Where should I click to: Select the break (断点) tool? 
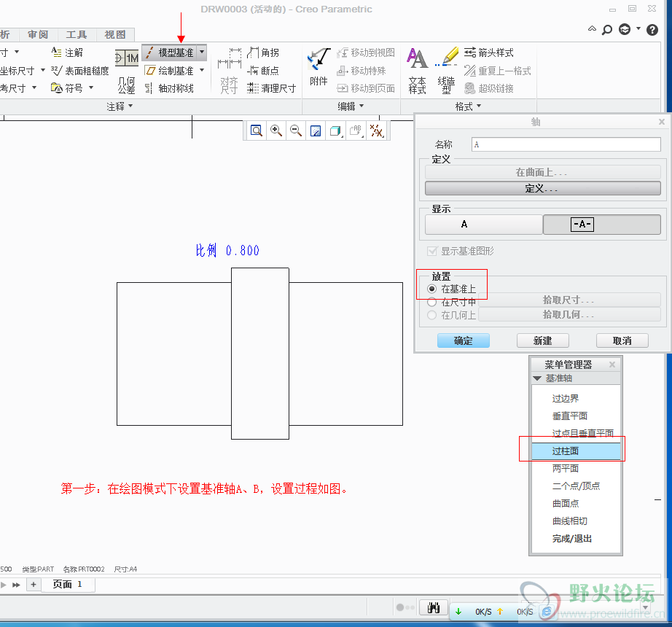[x=263, y=70]
